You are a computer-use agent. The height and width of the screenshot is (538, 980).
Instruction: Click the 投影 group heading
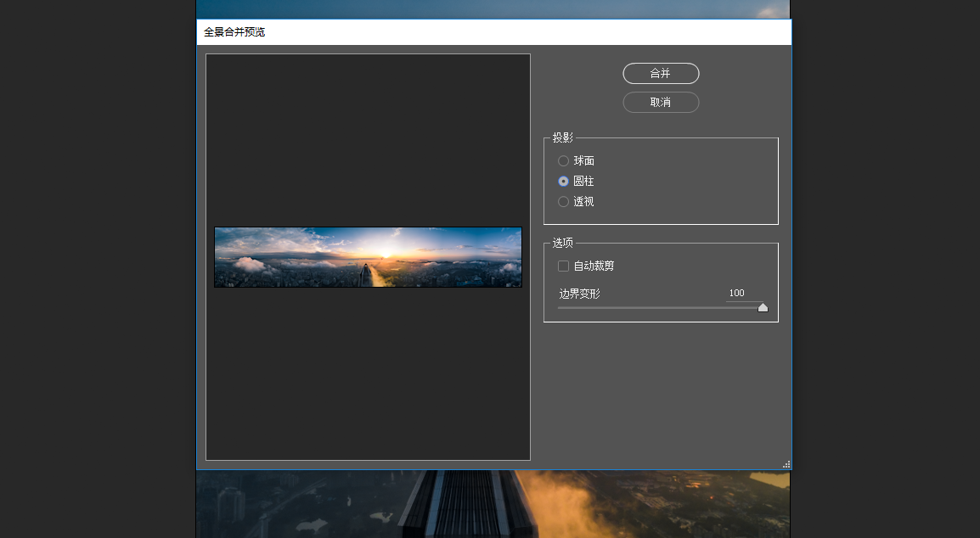562,137
